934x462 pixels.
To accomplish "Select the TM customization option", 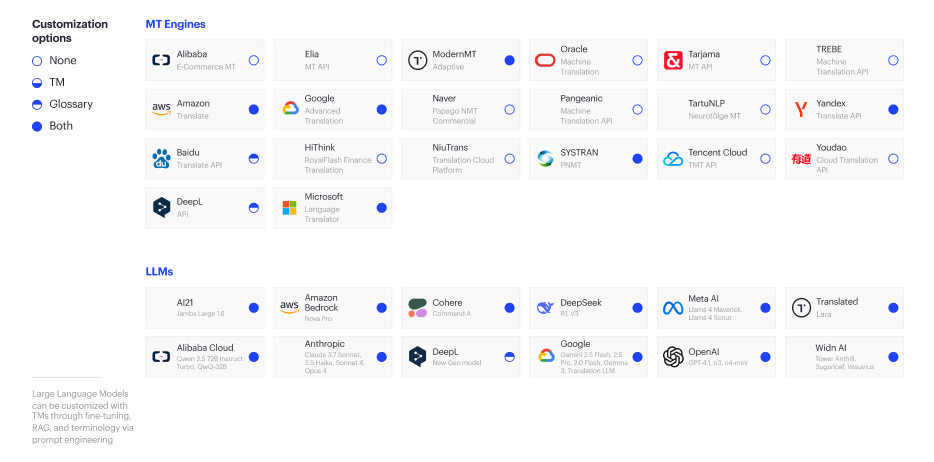I will [48, 82].
